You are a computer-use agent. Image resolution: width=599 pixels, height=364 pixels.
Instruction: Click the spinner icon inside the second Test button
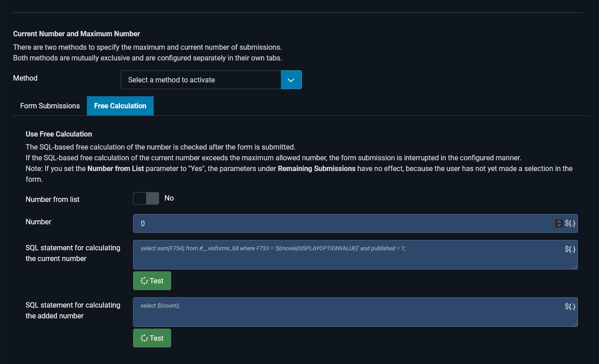[144, 338]
